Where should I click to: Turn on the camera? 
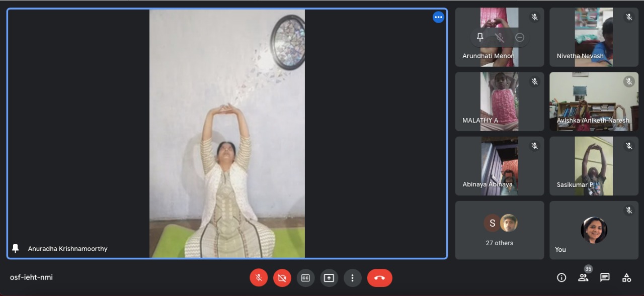[282, 277]
